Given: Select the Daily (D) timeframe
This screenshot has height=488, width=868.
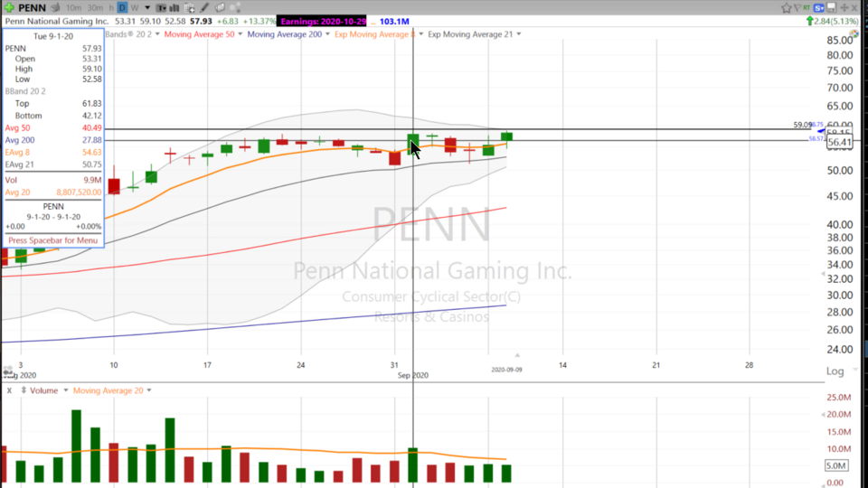Looking at the screenshot, I should click(x=122, y=7).
